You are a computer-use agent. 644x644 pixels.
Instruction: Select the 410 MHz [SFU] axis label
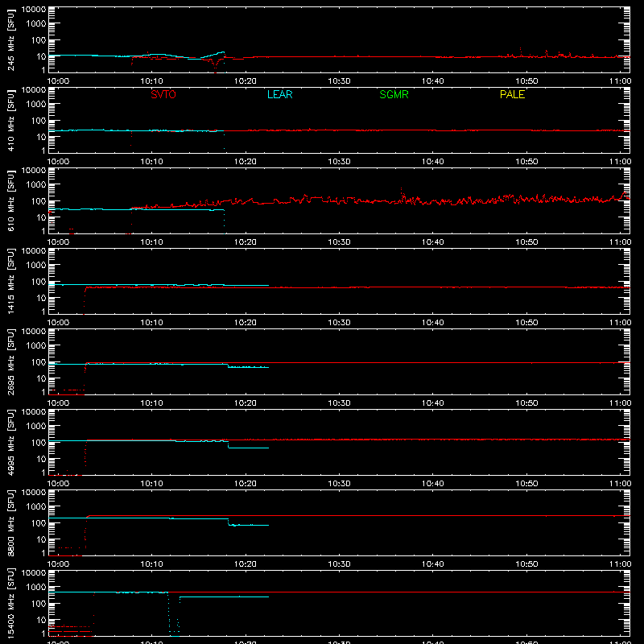point(10,120)
